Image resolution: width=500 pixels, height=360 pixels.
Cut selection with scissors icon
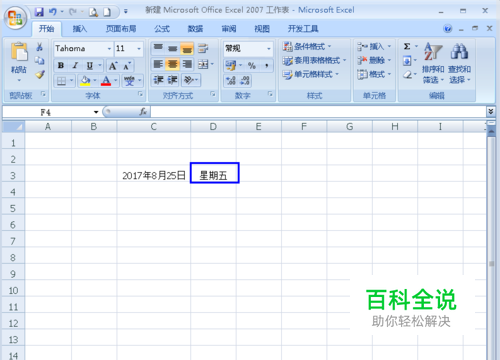click(x=40, y=47)
